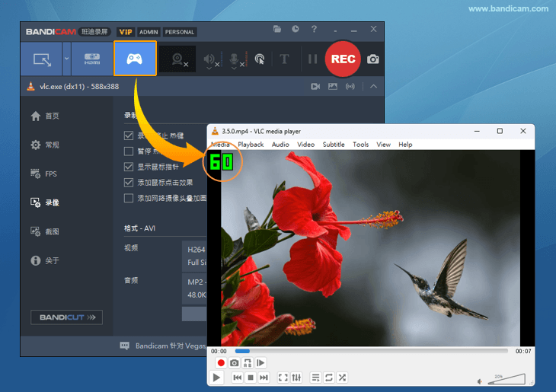Take a VLC snapshot with camera icon

pyautogui.click(x=235, y=363)
